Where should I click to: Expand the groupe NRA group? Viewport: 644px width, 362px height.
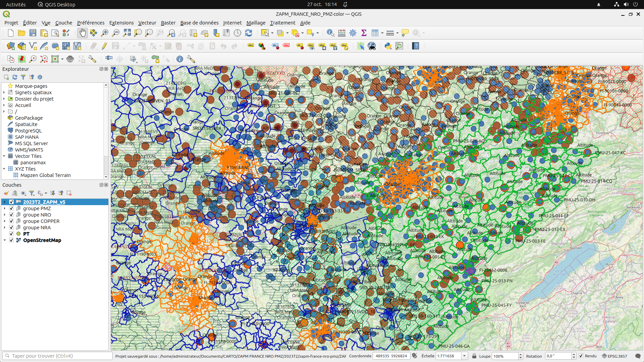[x=5, y=227]
